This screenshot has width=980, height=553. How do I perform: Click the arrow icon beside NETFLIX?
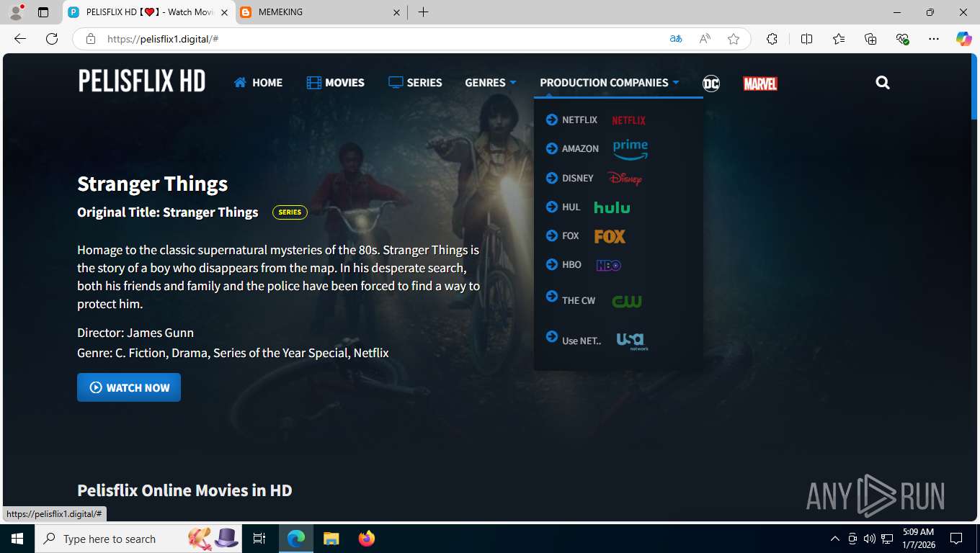552,120
